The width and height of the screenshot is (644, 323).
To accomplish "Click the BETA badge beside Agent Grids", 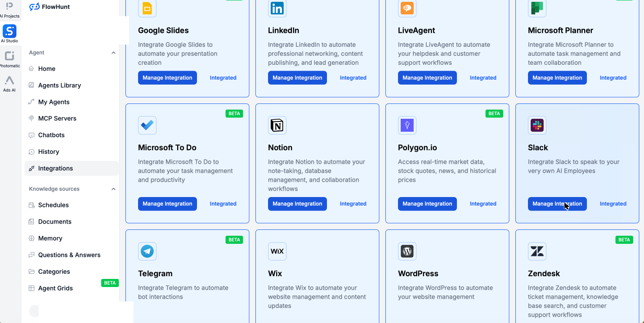I will tap(110, 283).
